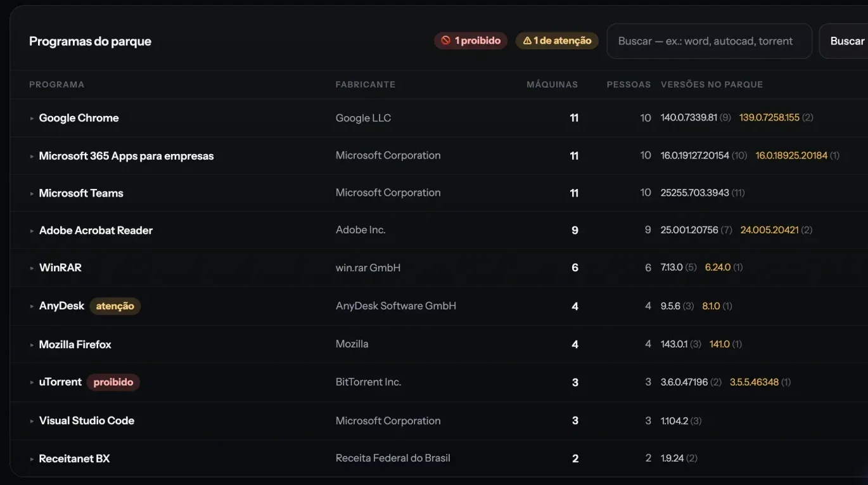868x485 pixels.
Task: Click the 'Receita Federal do Brasil' cell
Action: [393, 458]
